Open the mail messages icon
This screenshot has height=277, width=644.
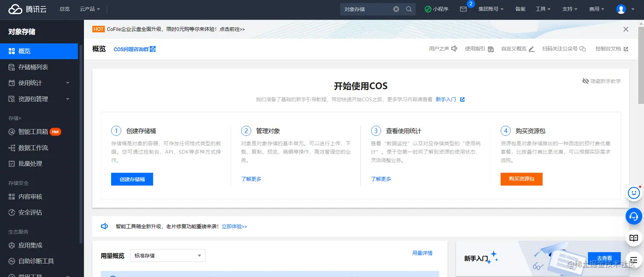(x=463, y=9)
